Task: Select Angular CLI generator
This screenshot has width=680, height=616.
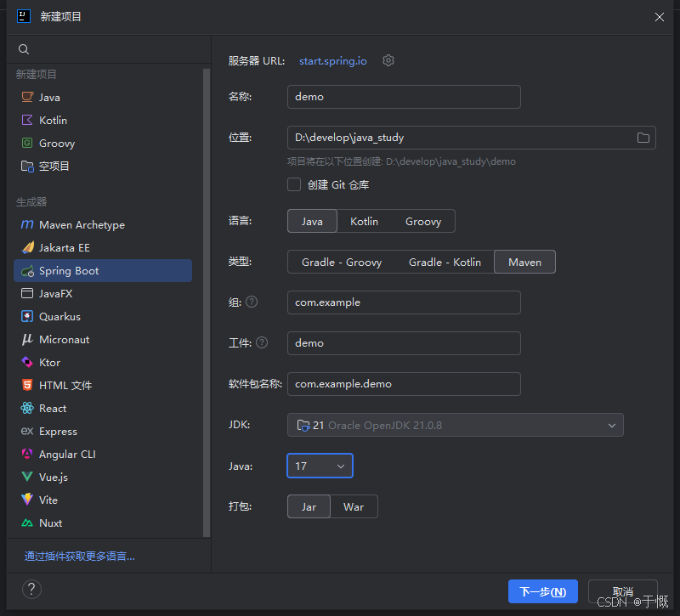Action: tap(103, 454)
